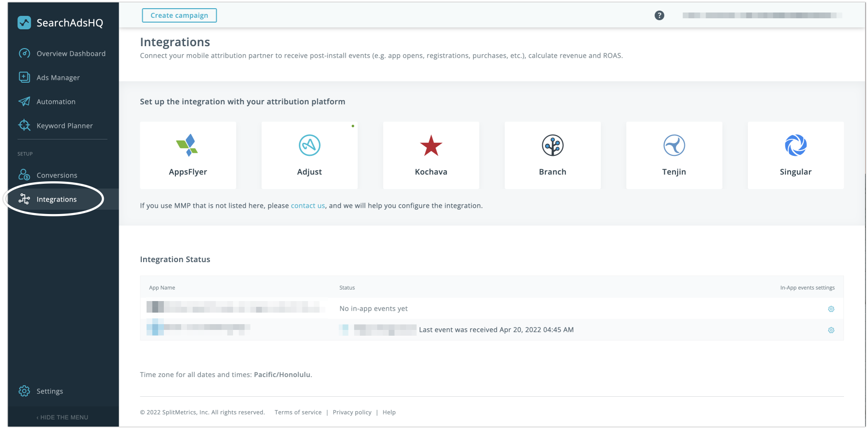Select the Adjust logo icon
The image size is (868, 429).
pyautogui.click(x=310, y=145)
